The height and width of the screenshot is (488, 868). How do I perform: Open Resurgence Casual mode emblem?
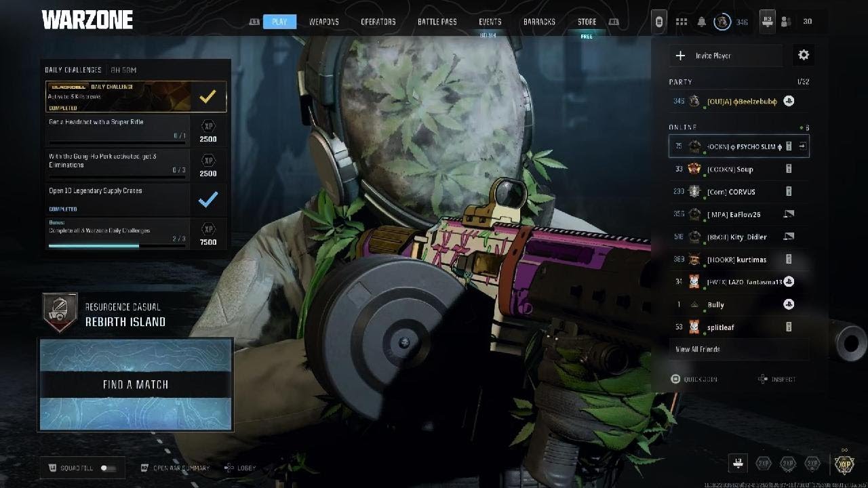coord(60,313)
